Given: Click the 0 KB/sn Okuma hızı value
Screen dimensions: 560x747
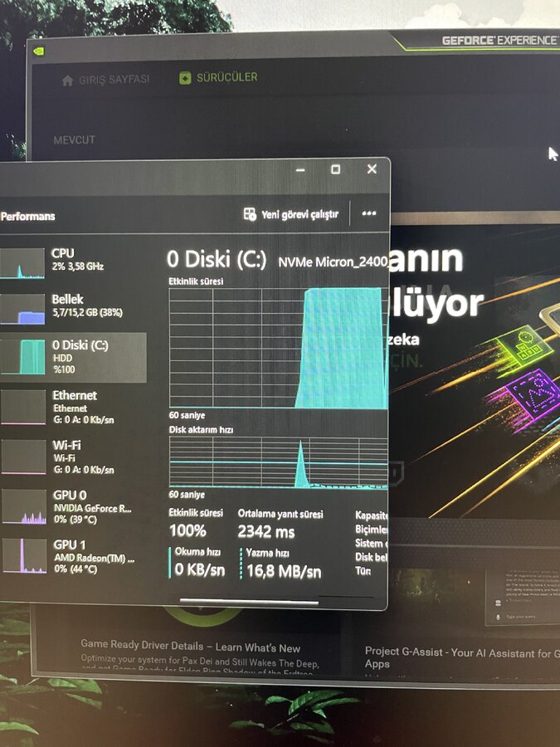Looking at the screenshot, I should 199,569.
